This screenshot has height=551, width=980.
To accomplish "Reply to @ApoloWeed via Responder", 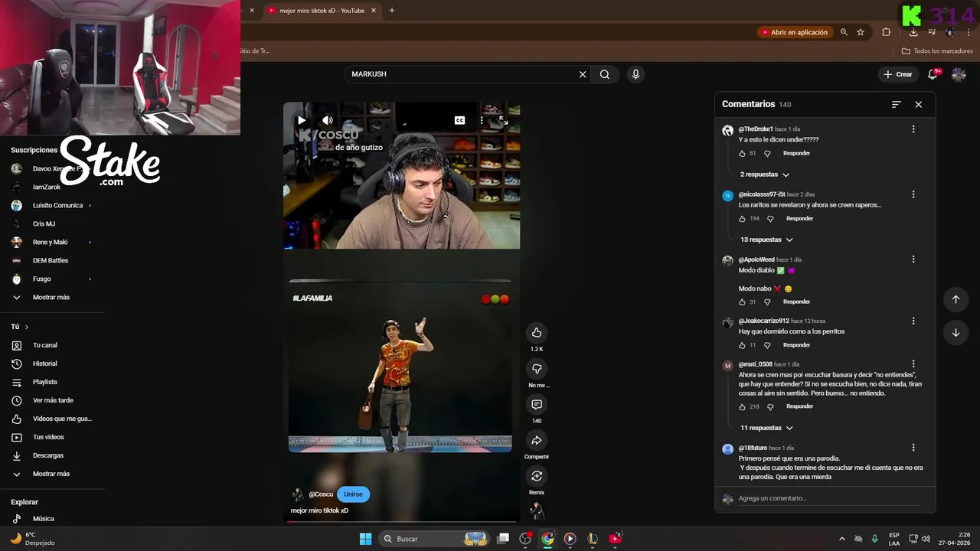I will point(796,302).
